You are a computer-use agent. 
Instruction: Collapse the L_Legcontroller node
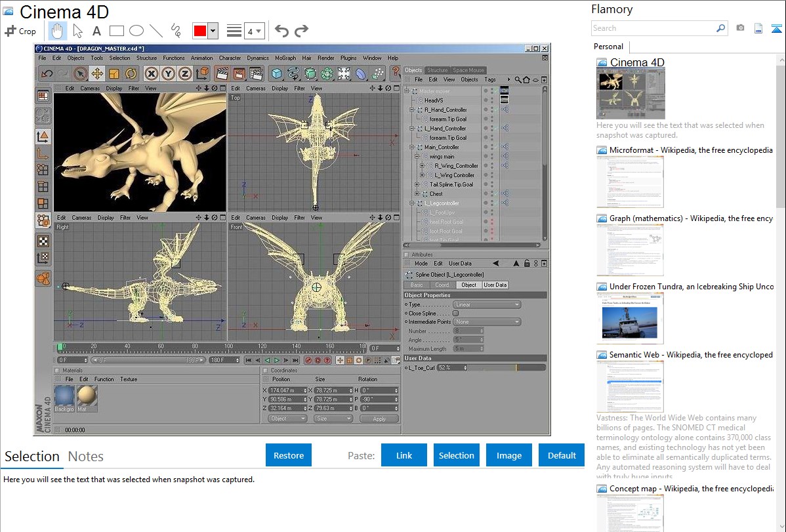(412, 203)
